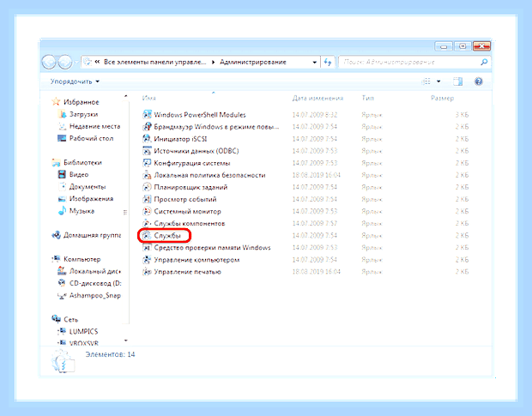Click the change view icon in the toolbar

click(426, 81)
